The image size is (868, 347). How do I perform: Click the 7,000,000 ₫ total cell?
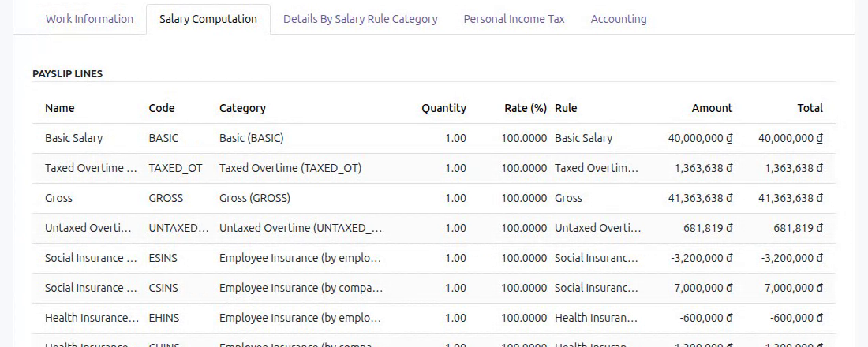794,288
